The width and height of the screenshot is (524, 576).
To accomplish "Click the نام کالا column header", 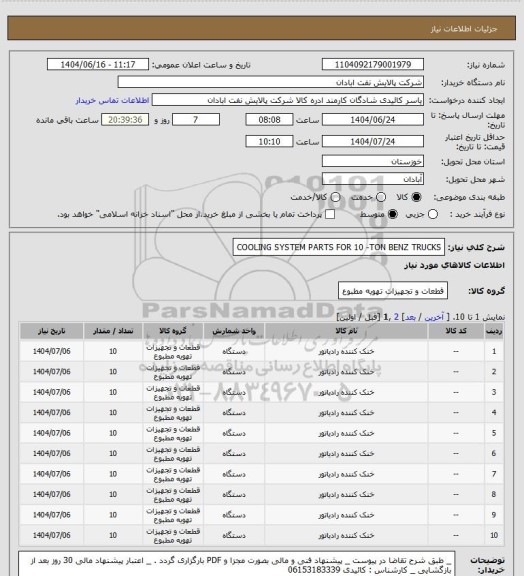I will tap(346, 331).
